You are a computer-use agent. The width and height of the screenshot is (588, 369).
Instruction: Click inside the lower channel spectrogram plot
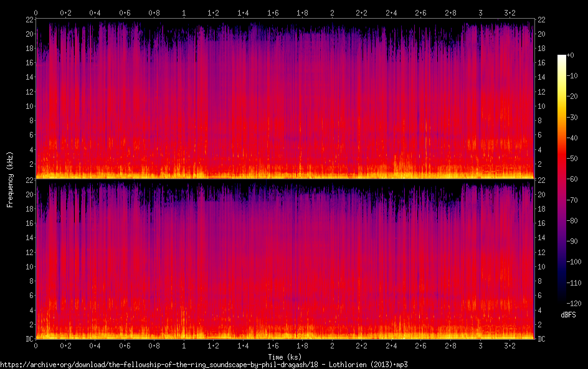click(x=285, y=261)
